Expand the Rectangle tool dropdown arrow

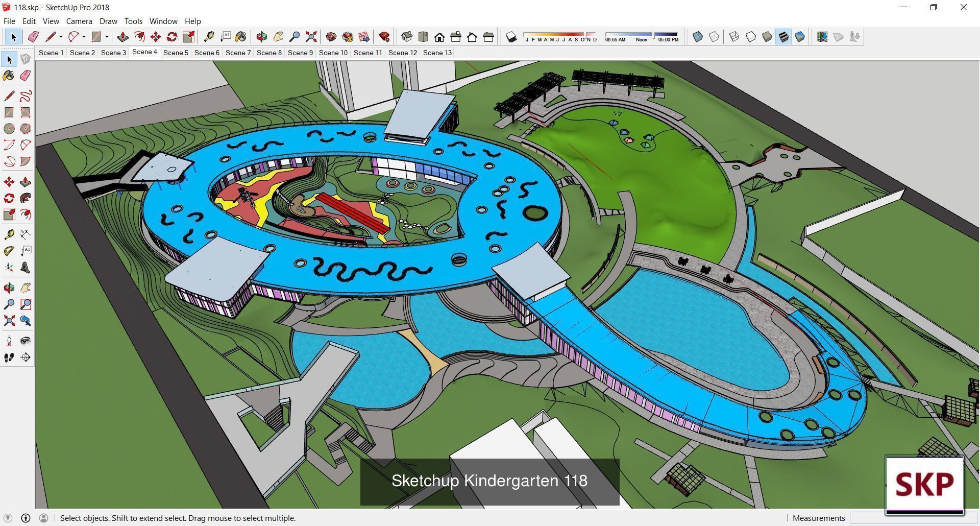[x=107, y=37]
